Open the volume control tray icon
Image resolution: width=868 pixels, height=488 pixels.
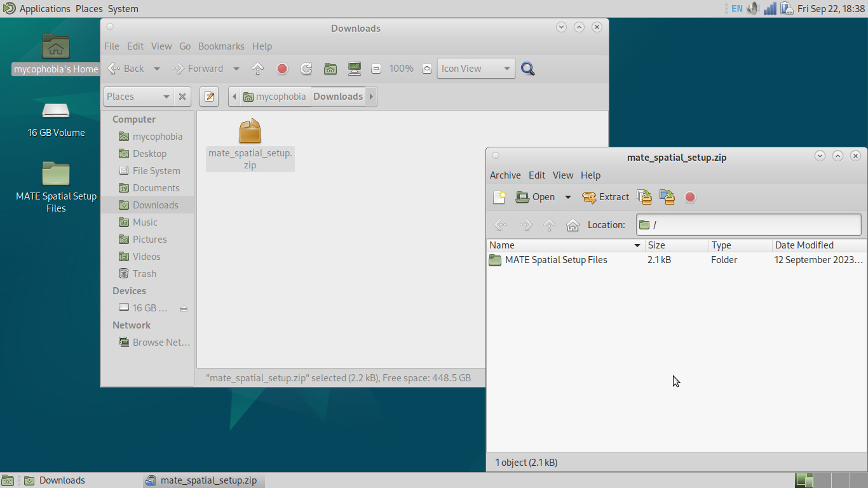(753, 9)
